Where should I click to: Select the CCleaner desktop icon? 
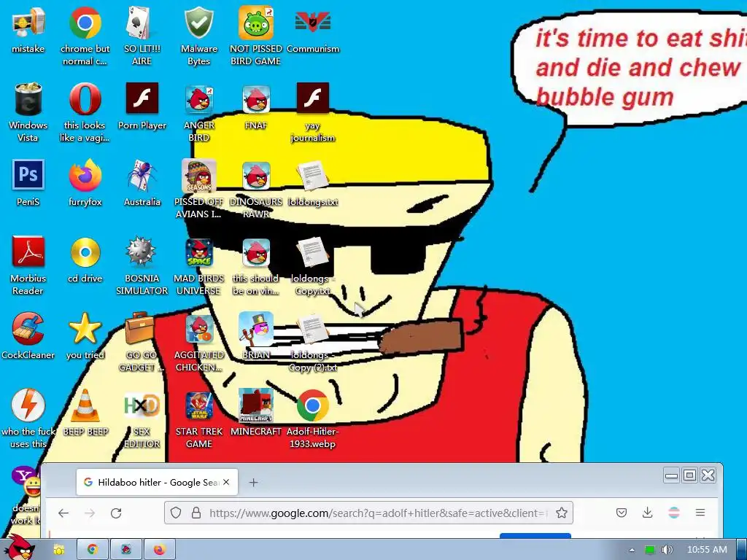click(x=28, y=329)
